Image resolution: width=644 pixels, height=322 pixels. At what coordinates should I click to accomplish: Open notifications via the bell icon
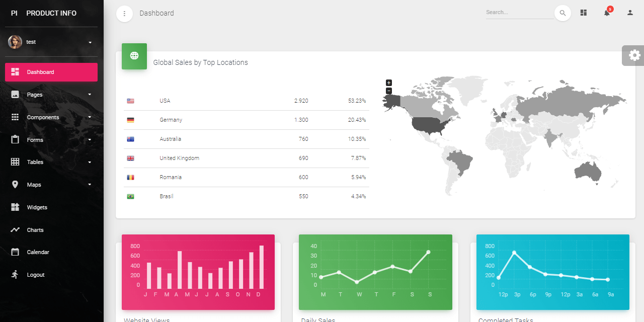(x=606, y=13)
